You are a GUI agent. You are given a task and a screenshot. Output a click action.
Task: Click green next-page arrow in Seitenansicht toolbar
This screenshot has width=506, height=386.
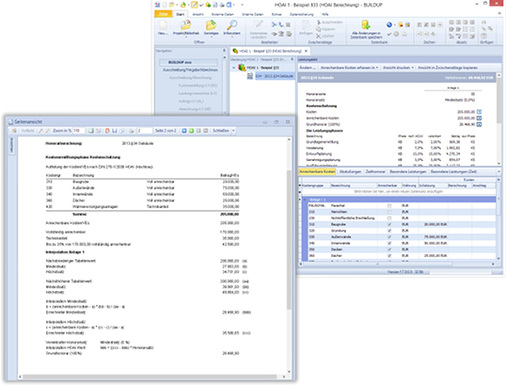tap(191, 131)
